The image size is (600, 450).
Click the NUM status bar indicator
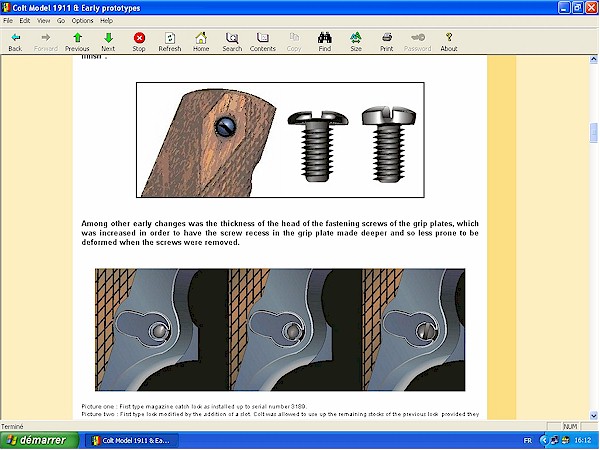[570, 426]
